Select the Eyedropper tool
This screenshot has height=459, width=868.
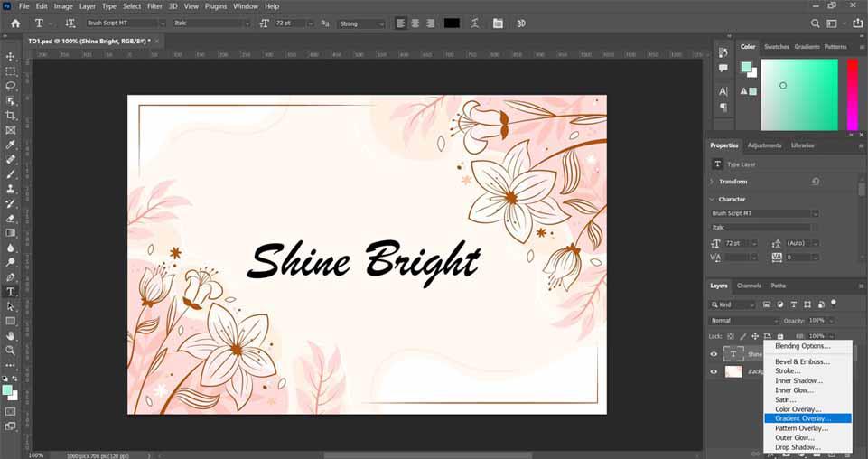pos(11,145)
